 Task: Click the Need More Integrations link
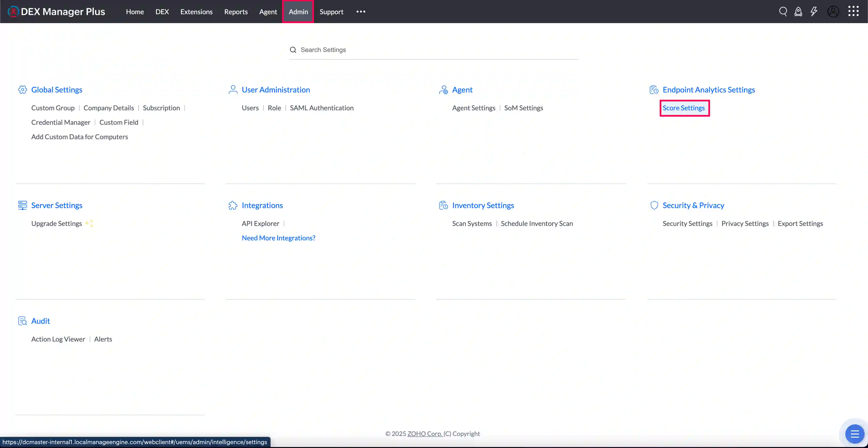click(278, 238)
